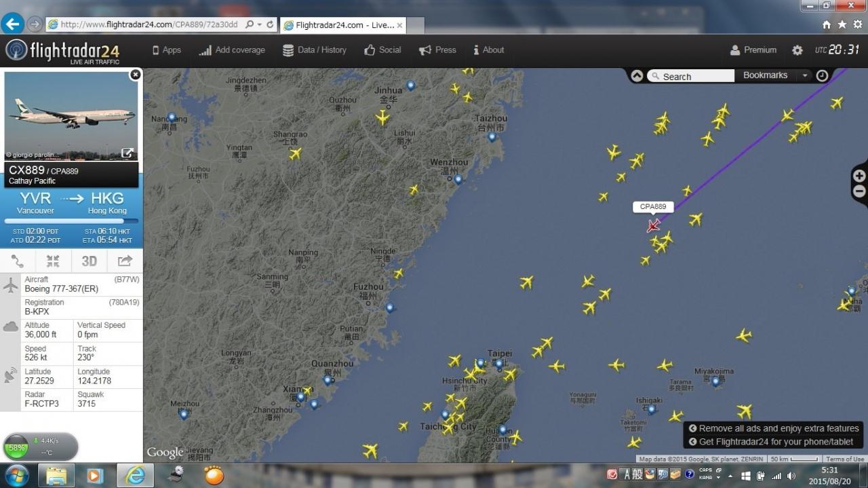Open the 3D view

click(90, 261)
